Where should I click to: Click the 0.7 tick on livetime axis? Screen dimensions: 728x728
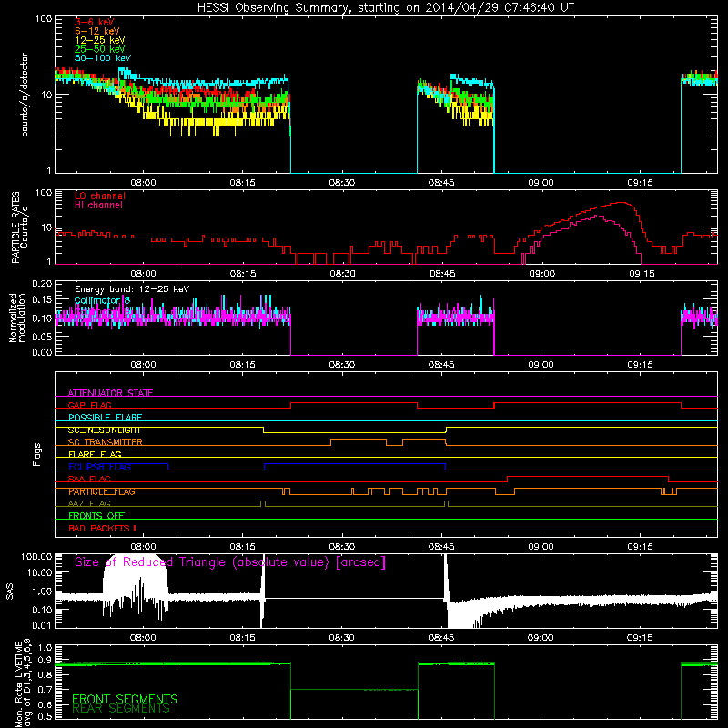click(x=45, y=689)
